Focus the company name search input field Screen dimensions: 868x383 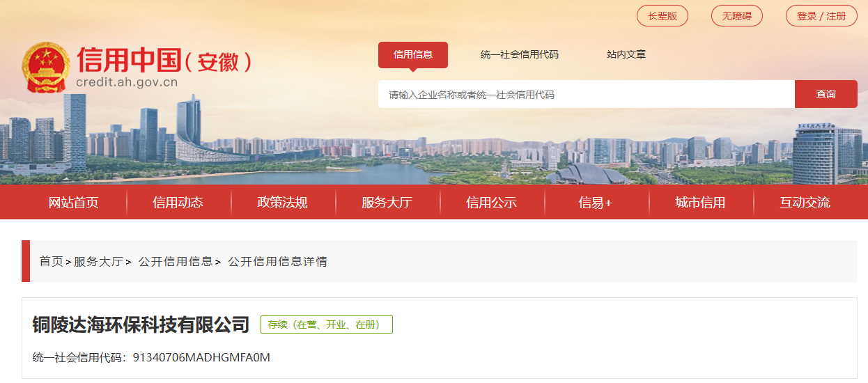pyautogui.click(x=587, y=94)
